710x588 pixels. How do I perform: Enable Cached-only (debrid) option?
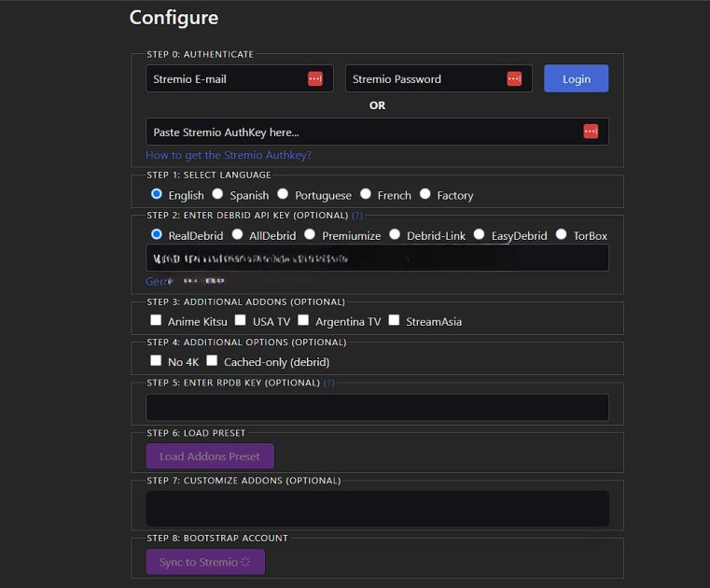(x=212, y=360)
